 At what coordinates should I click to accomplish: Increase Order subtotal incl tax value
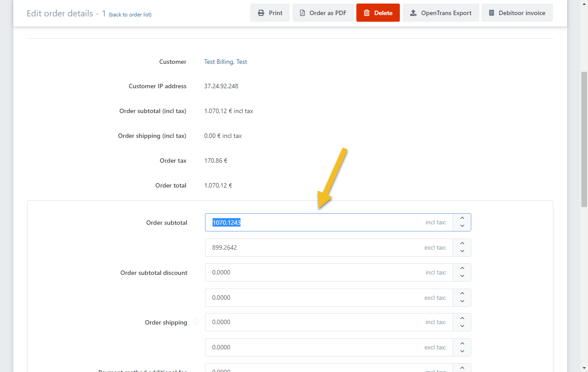pos(462,218)
